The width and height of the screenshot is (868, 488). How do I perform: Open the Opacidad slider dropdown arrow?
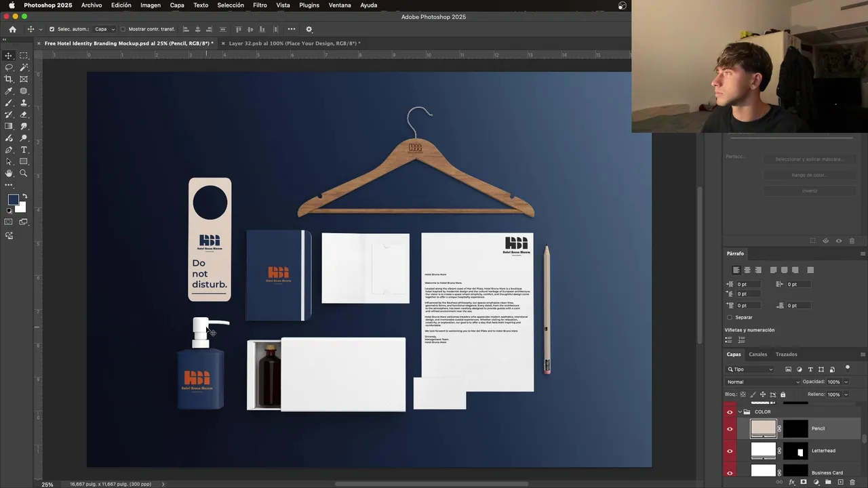tap(846, 382)
